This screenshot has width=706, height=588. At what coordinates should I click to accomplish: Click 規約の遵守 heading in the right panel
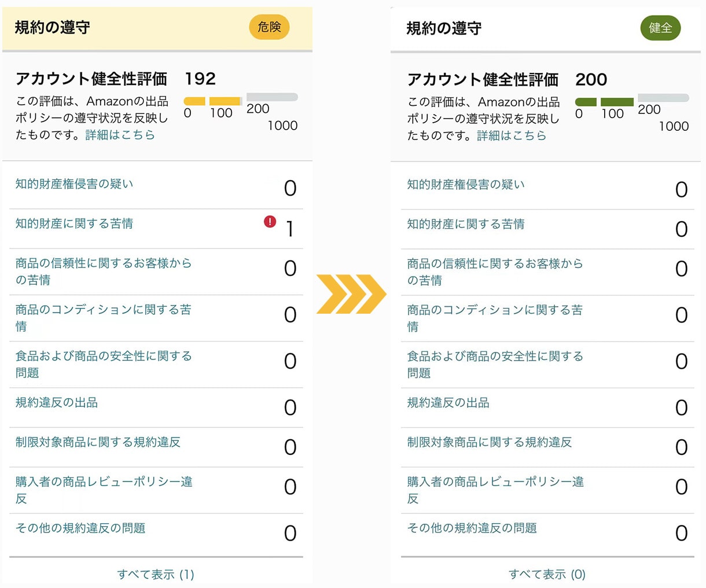click(444, 28)
